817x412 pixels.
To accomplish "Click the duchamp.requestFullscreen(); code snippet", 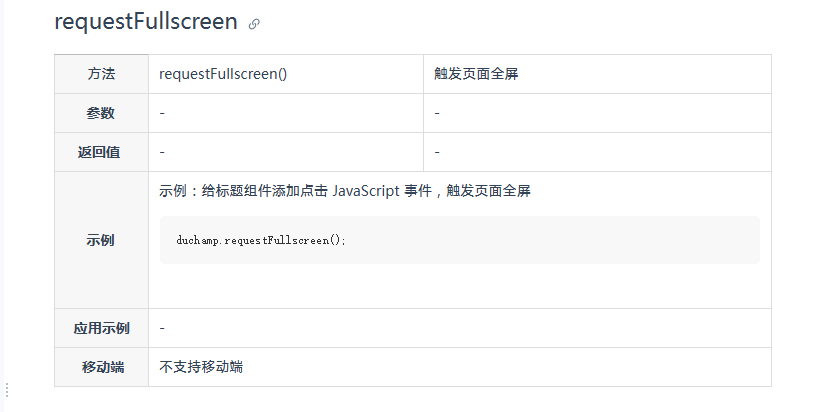I will tap(261, 240).
